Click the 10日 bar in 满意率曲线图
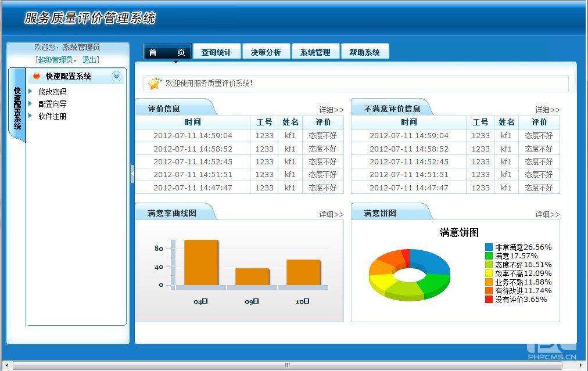 pyautogui.click(x=303, y=272)
